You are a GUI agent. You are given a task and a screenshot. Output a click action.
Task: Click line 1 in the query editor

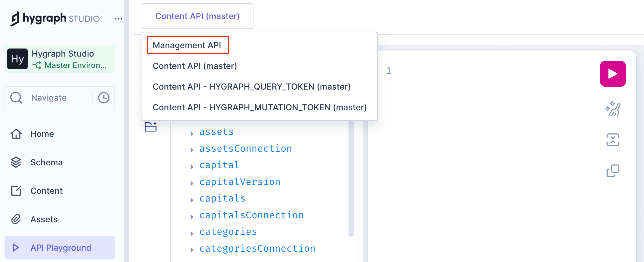(x=389, y=71)
